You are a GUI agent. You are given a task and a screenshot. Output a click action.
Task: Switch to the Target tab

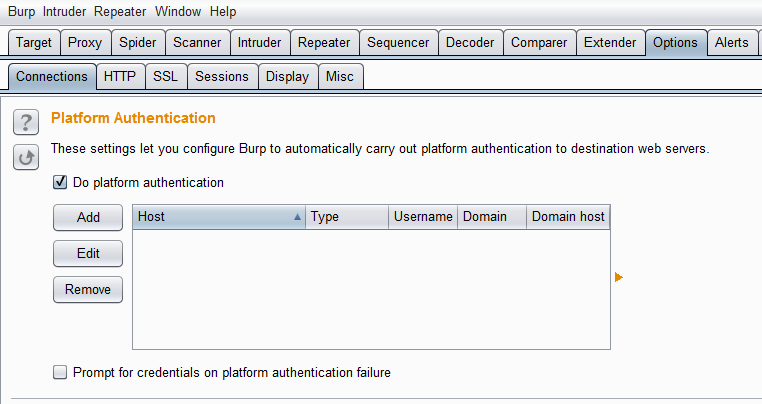coord(34,43)
